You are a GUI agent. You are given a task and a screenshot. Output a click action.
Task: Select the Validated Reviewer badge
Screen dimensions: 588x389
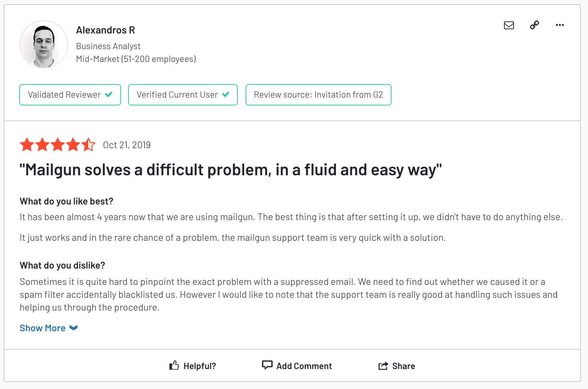70,95
